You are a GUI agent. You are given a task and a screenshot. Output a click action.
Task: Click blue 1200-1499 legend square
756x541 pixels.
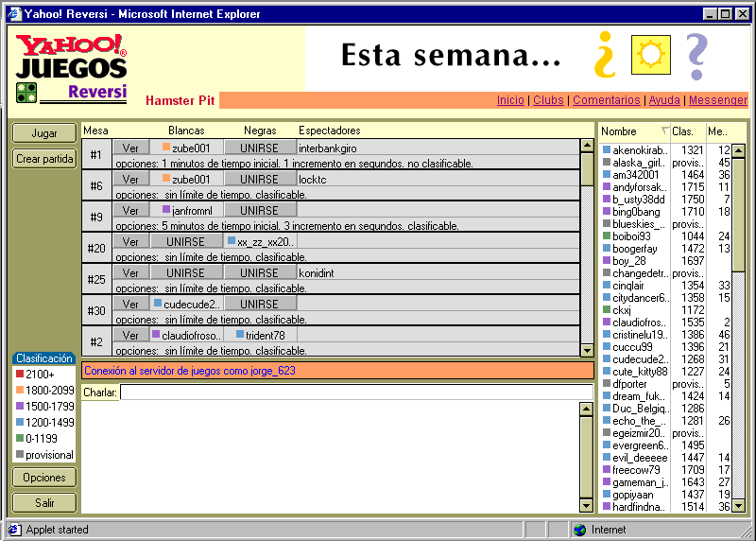coord(20,422)
